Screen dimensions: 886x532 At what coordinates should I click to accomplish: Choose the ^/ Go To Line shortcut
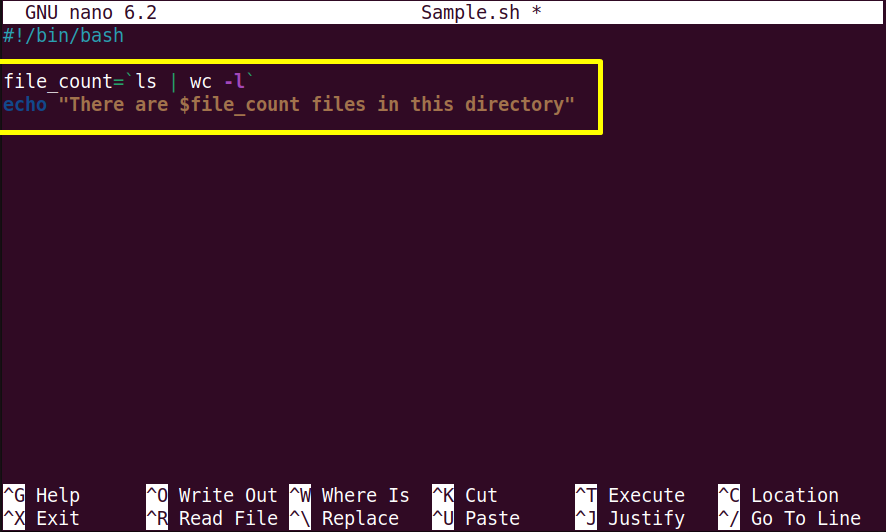click(789, 518)
